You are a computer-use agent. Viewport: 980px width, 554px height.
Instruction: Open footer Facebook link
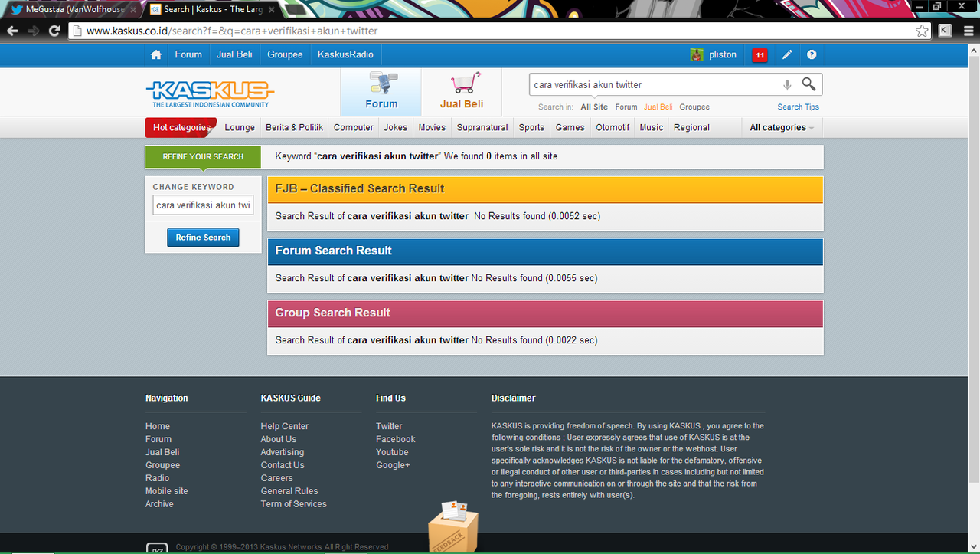click(x=396, y=439)
